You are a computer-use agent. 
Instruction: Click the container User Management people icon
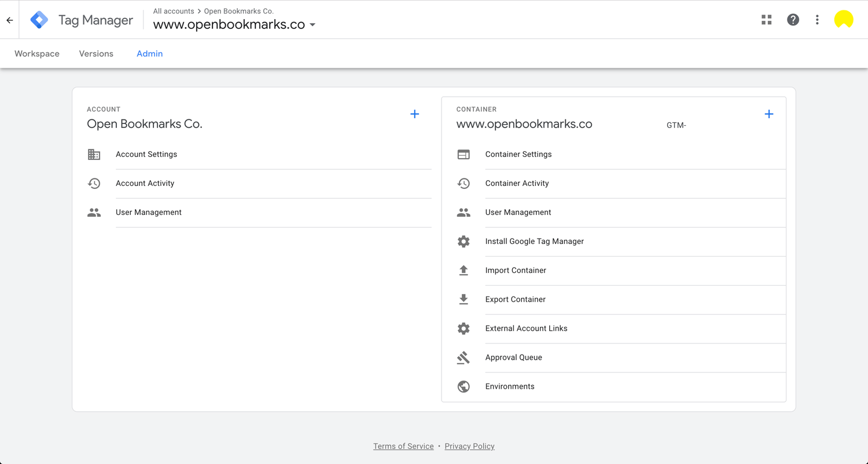point(464,213)
